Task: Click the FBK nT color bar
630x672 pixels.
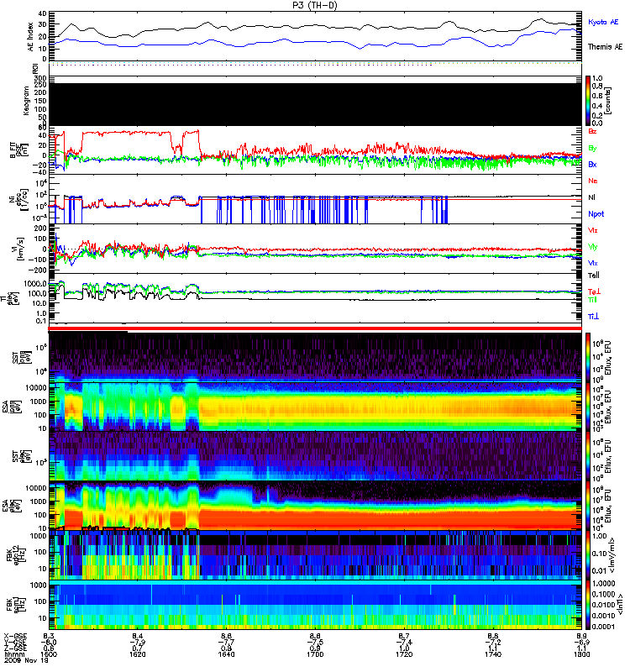Action: click(x=588, y=606)
